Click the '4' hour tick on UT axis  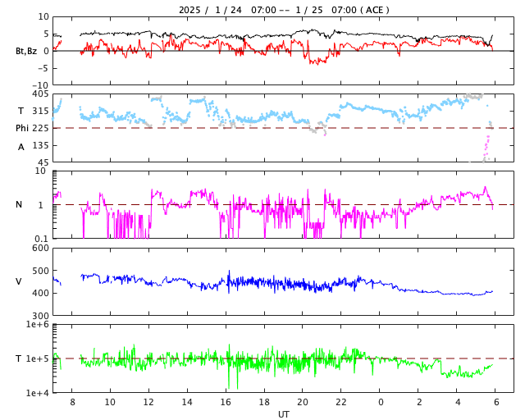click(458, 402)
